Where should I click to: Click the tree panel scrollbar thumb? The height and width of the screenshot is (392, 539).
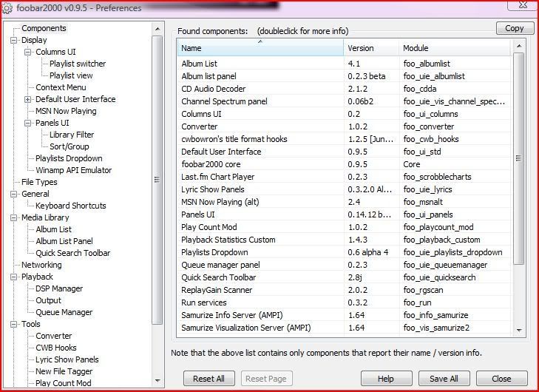pos(157,180)
